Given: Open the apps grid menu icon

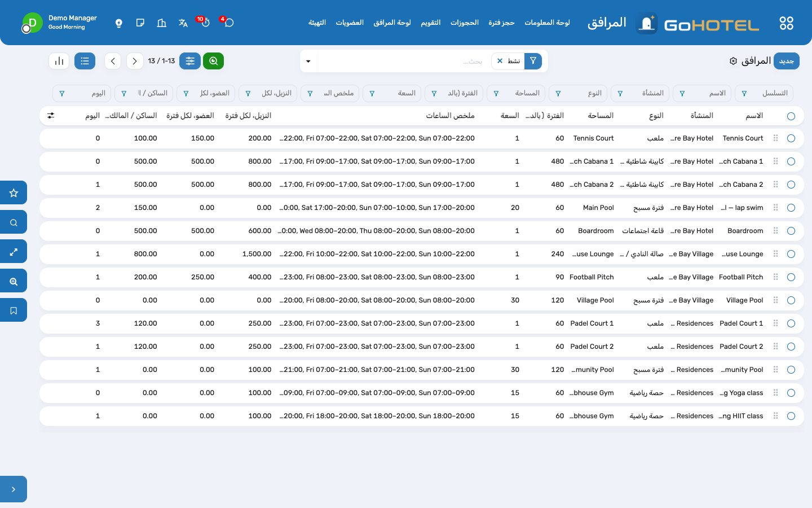Looking at the screenshot, I should 786,23.
